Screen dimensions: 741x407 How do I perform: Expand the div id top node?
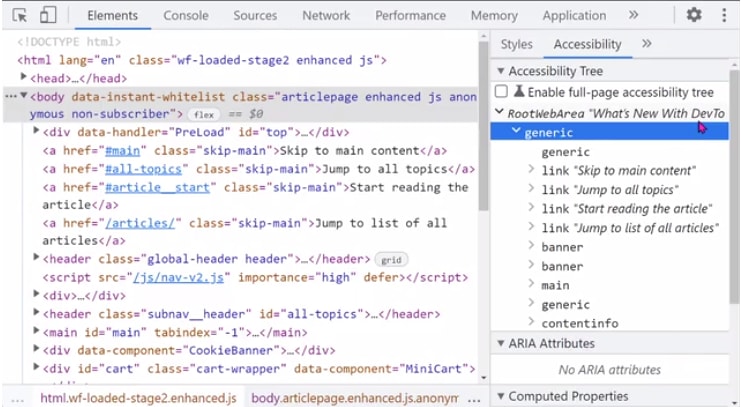[36, 130]
